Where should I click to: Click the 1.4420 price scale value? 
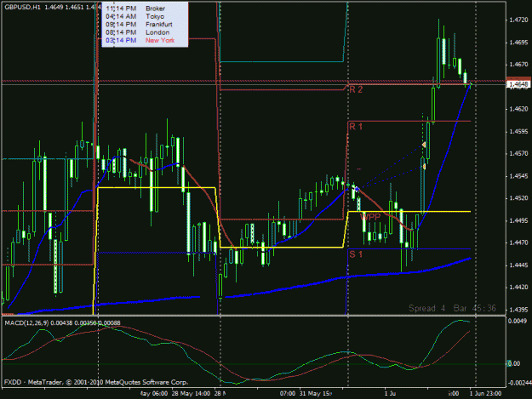518,288
